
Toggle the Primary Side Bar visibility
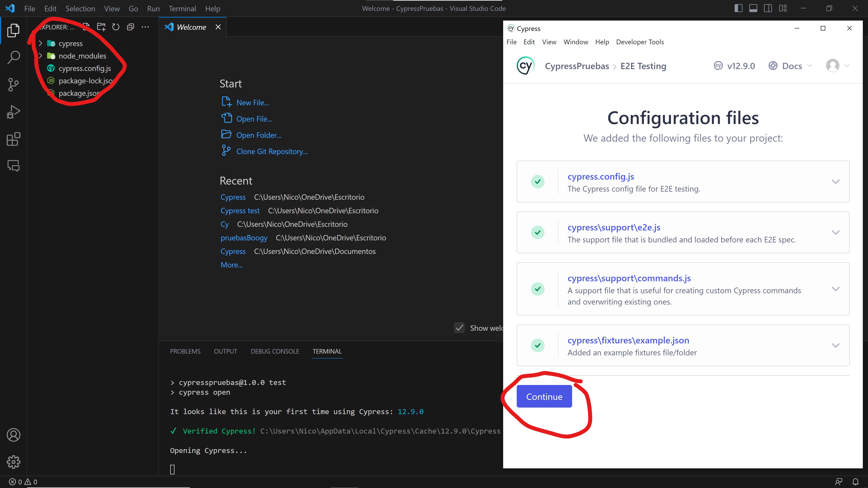click(x=738, y=8)
